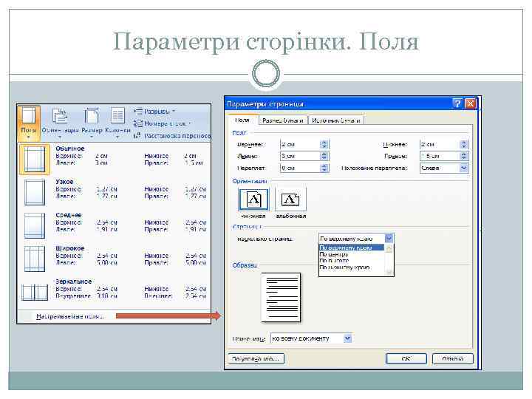
Task: Open Применить ко всему документу dropdown
Action: tap(311, 338)
